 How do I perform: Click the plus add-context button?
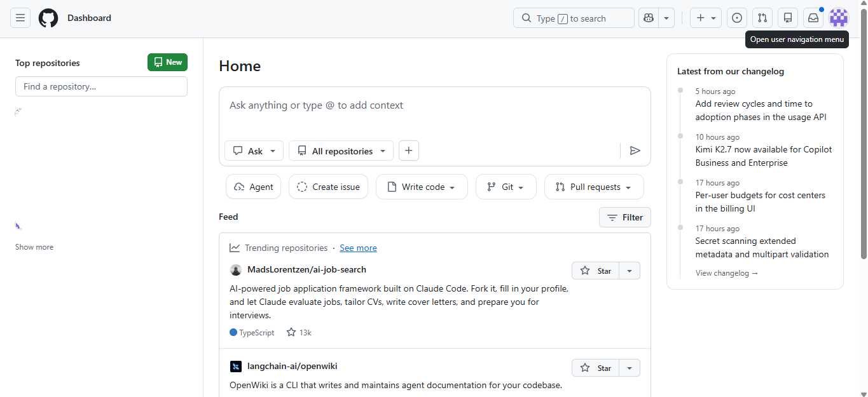tap(409, 151)
